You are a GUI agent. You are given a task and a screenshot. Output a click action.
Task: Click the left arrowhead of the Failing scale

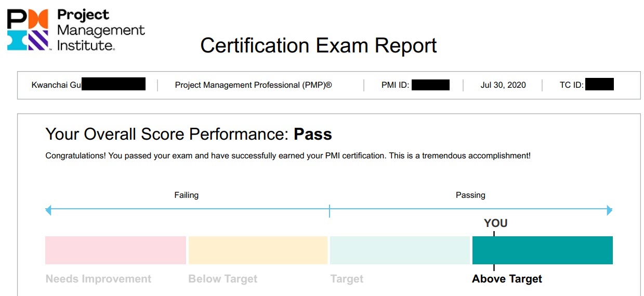[x=48, y=210]
